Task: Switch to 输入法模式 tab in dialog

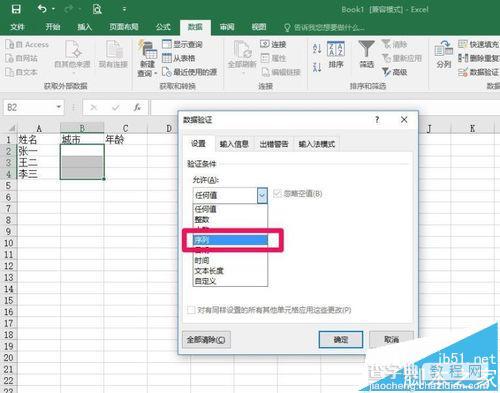Action: pos(317,144)
